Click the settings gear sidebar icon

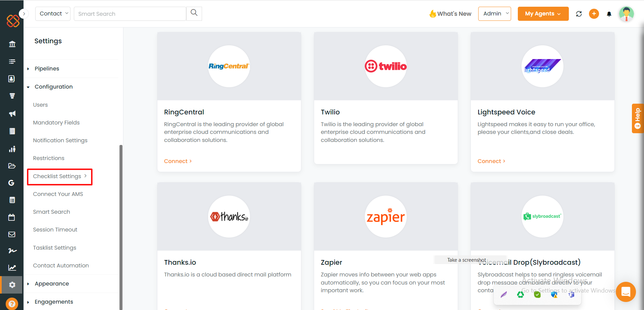[x=12, y=285]
